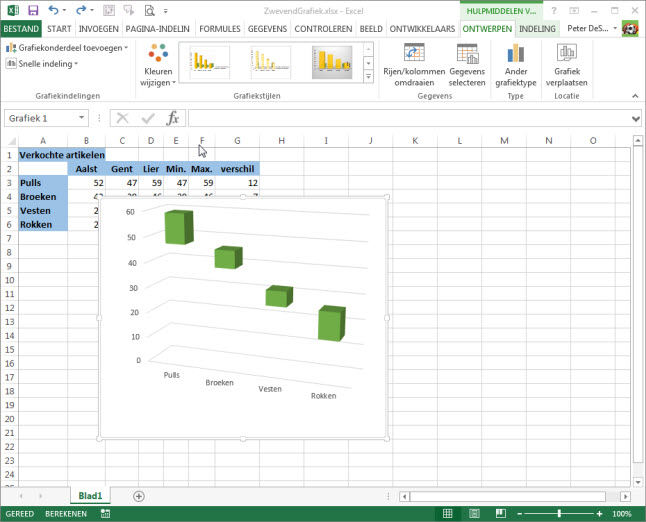Click the green Pulls bar in chart
The image size is (646, 522).
coord(179,227)
